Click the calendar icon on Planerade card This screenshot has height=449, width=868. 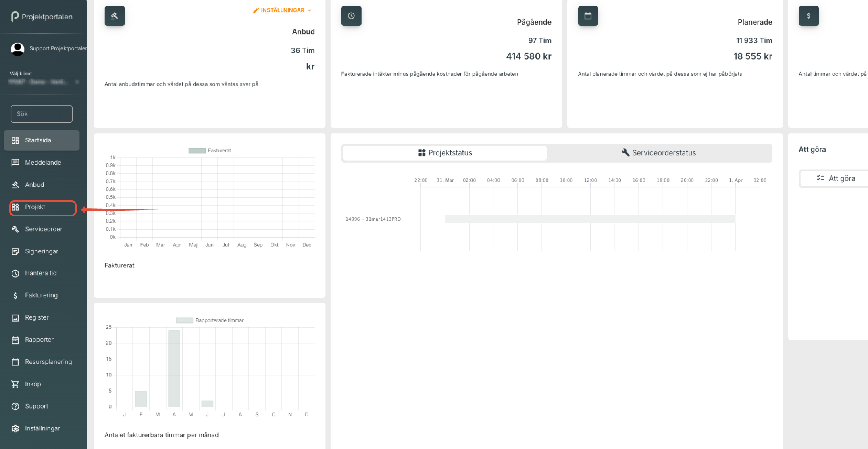pos(588,16)
